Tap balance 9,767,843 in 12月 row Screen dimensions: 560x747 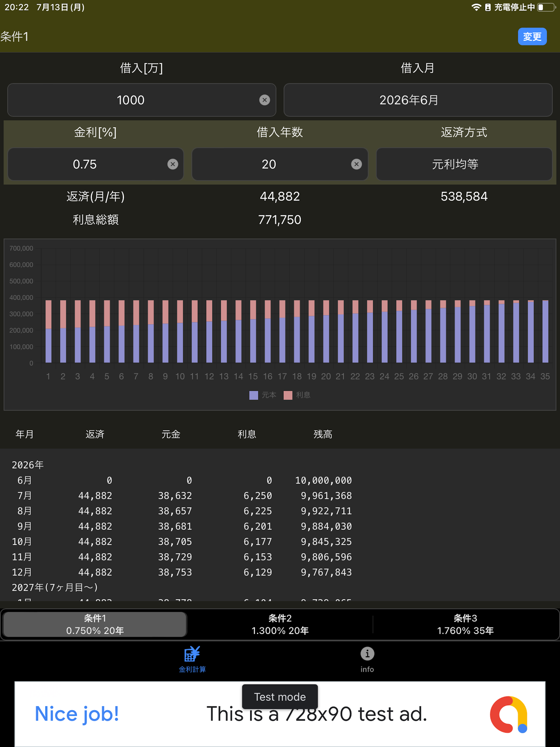326,572
